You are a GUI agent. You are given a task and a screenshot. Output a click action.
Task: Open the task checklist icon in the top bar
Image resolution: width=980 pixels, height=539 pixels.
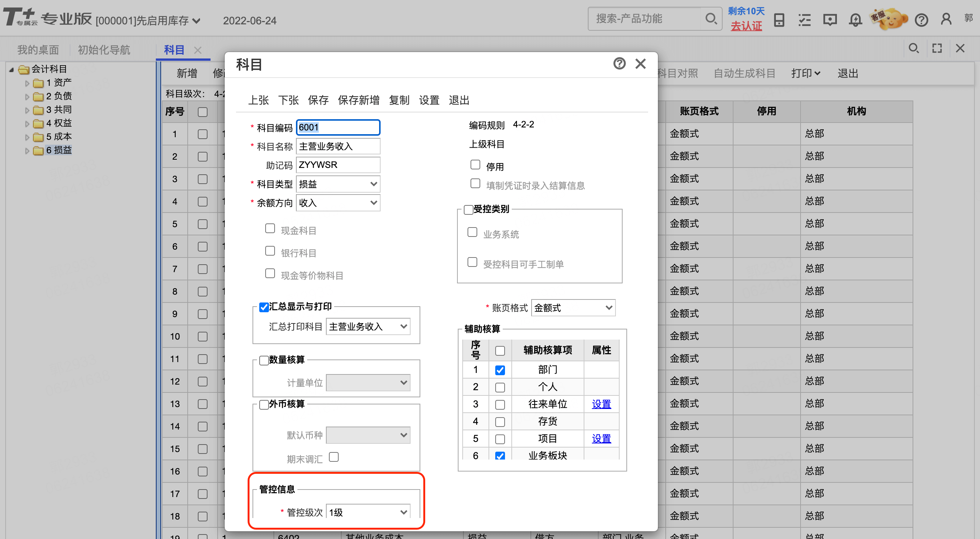[x=804, y=20]
